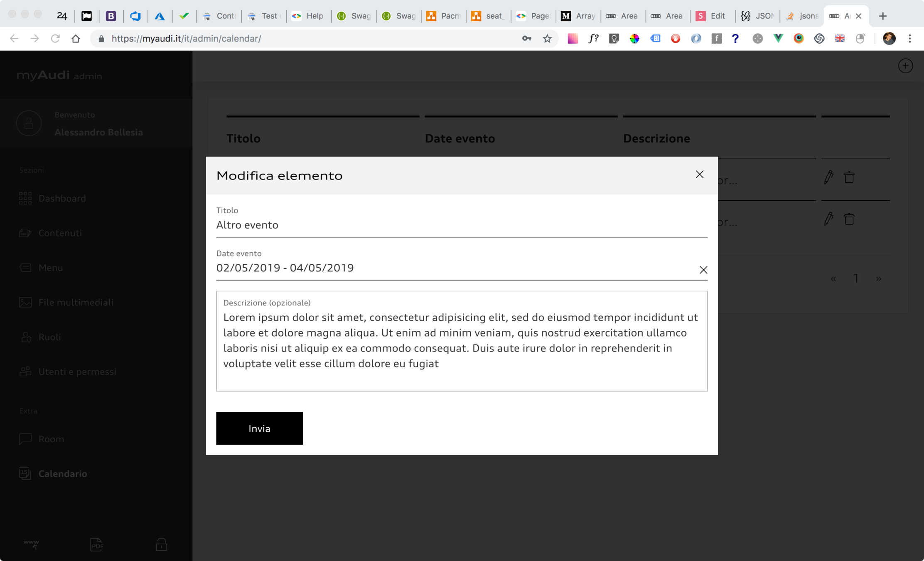Viewport: 924px width, 561px height.
Task: Close the Modifica elemento dialog
Action: tap(700, 175)
